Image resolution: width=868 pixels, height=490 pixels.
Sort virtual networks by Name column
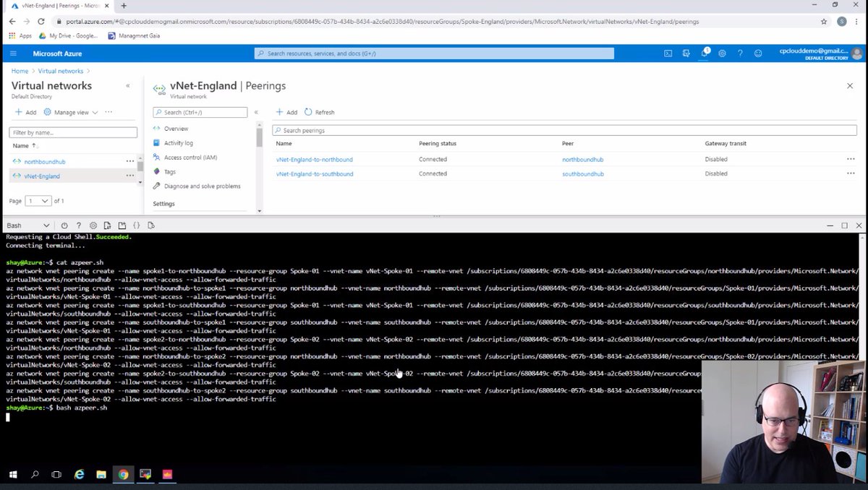click(25, 145)
